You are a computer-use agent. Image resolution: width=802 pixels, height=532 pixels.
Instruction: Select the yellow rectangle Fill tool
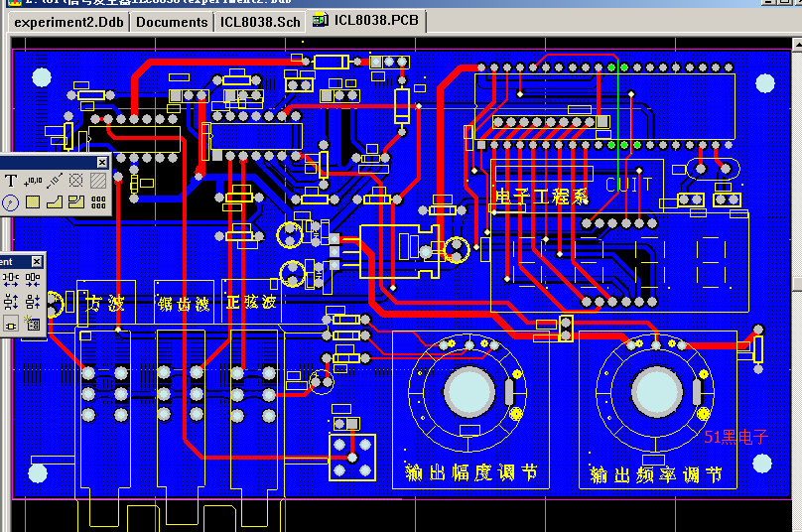click(33, 202)
